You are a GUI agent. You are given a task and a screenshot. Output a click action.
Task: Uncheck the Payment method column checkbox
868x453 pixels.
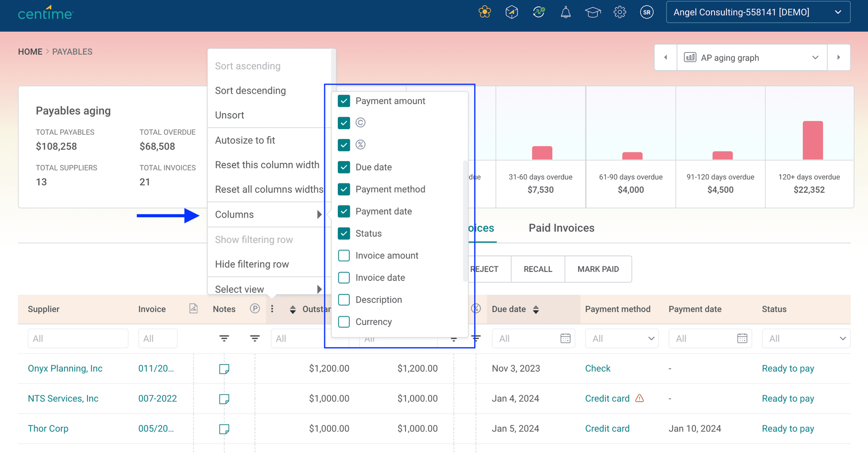(x=344, y=189)
